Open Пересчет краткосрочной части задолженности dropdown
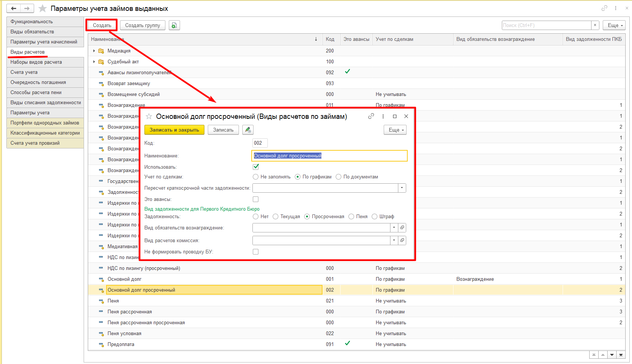The height and width of the screenshot is (364, 632). [x=402, y=188]
